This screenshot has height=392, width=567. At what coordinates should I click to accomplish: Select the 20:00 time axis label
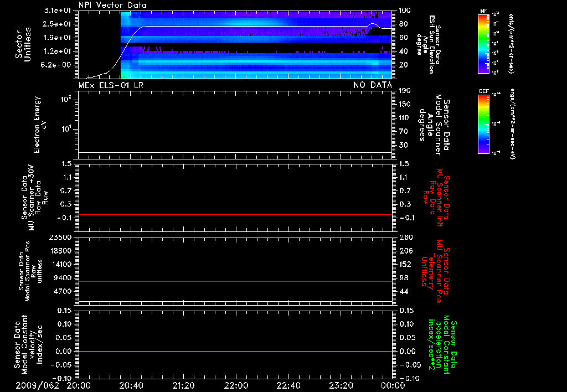79,385
